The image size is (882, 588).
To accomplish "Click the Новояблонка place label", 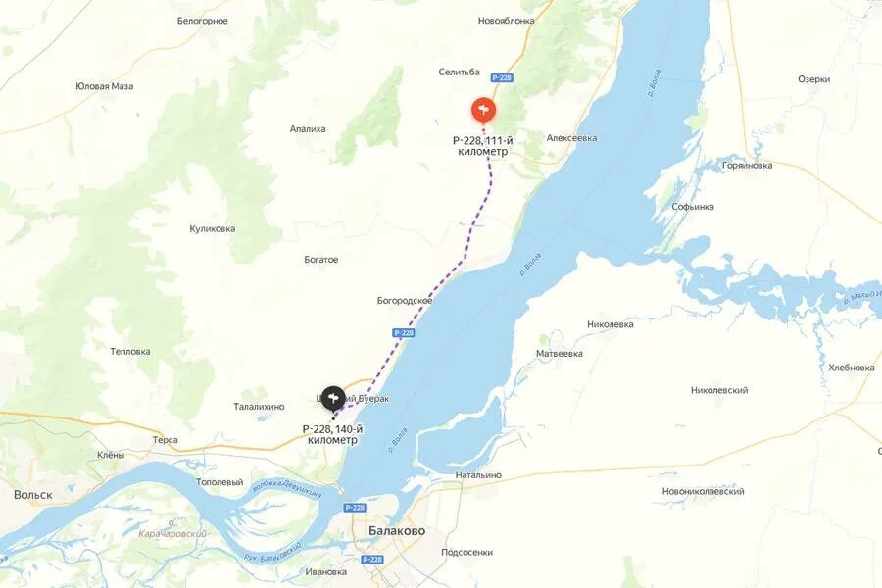I will [x=507, y=21].
